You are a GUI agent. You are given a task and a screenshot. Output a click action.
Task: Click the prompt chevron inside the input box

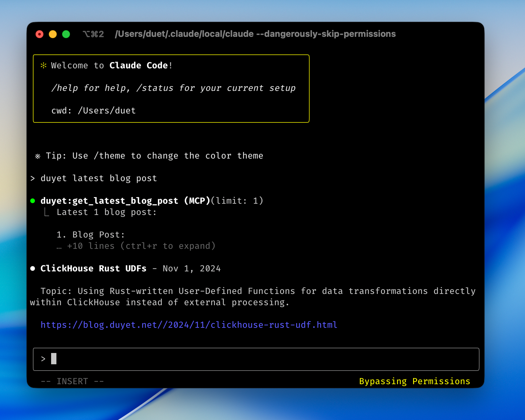(x=43, y=359)
